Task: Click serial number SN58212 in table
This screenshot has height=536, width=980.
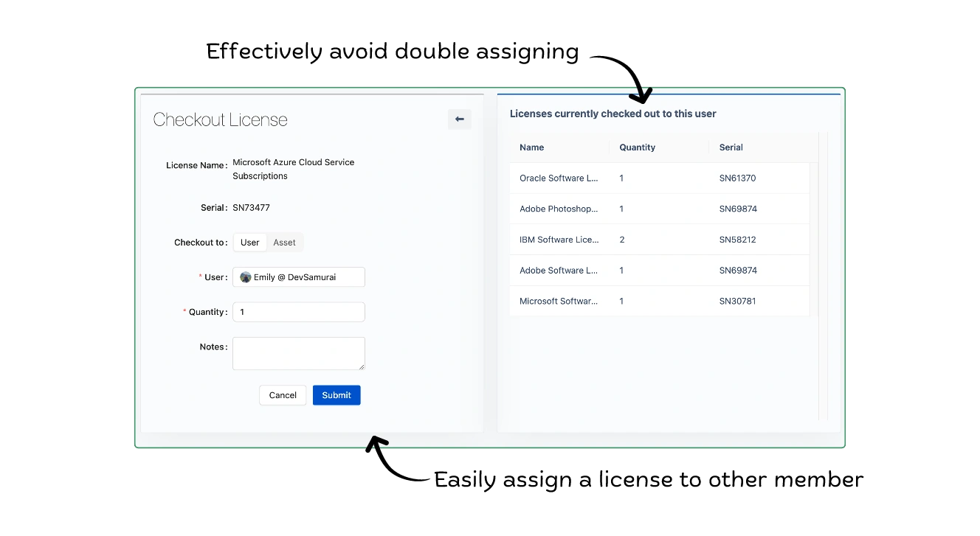Action: 737,240
